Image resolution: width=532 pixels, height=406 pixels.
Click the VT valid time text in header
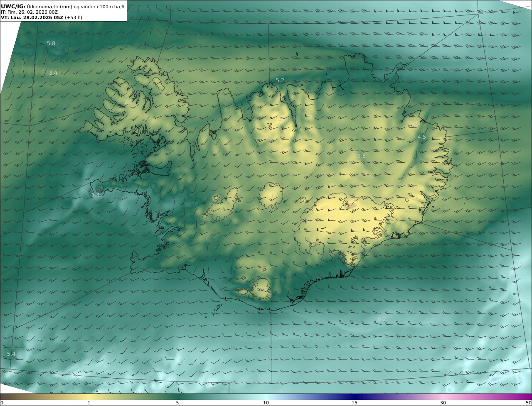(x=32, y=18)
